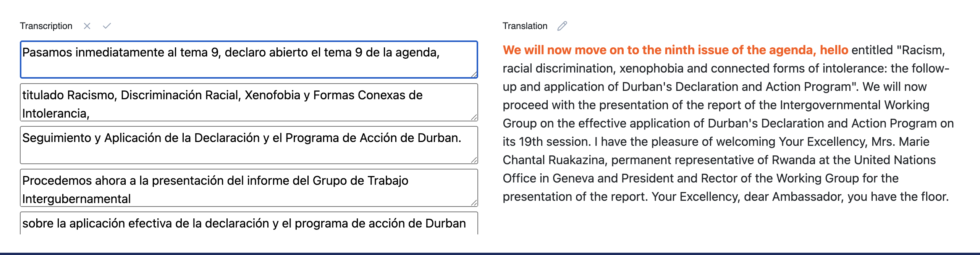The height and width of the screenshot is (255, 980).
Task: Click the resize handle of the 'titulado Racismo' box
Action: (474, 117)
